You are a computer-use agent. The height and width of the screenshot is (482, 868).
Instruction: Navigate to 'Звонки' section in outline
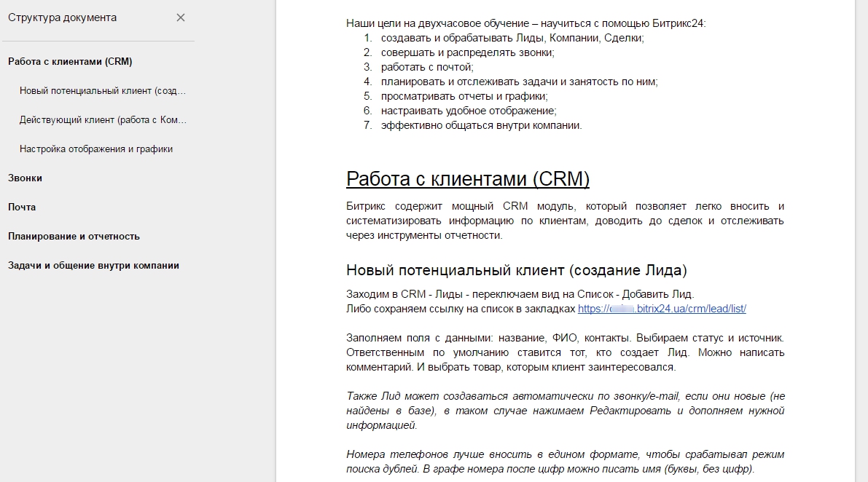click(x=25, y=178)
